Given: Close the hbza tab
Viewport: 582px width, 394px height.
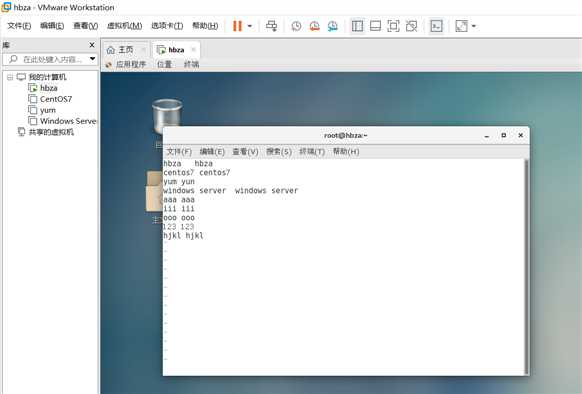Looking at the screenshot, I should coord(193,49).
